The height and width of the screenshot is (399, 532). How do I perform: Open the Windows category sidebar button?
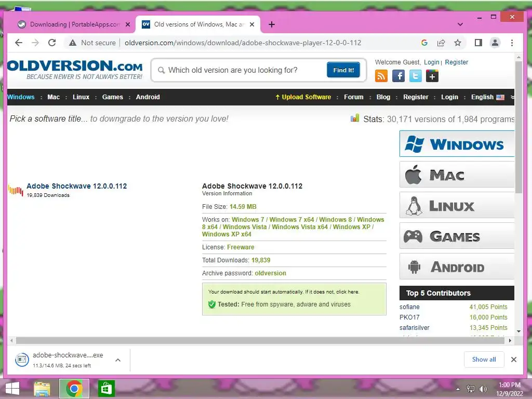[x=457, y=144]
